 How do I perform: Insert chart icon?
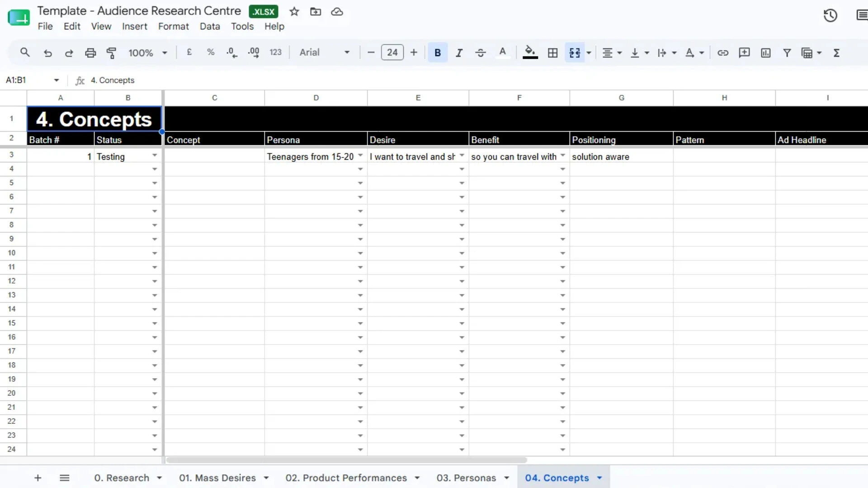pos(765,53)
